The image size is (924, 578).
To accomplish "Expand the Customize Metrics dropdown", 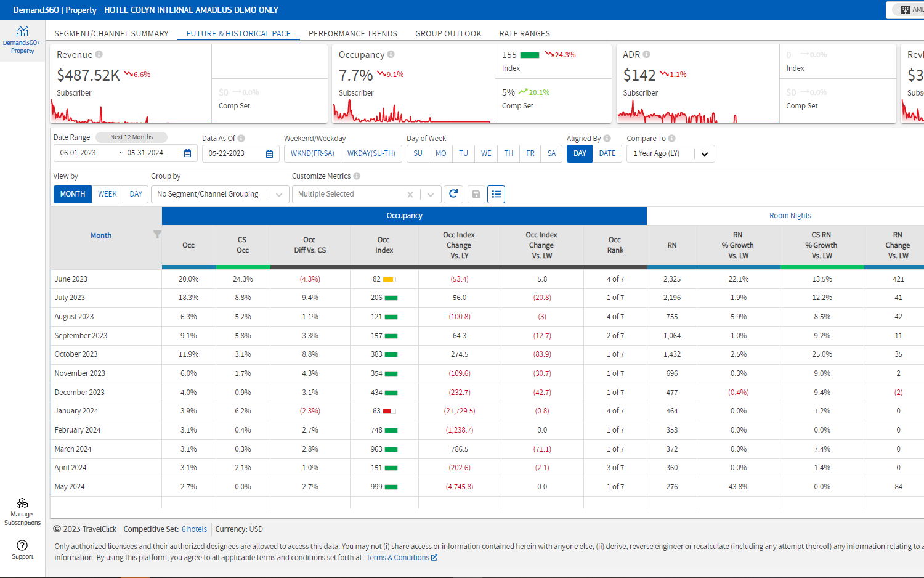I will point(431,194).
